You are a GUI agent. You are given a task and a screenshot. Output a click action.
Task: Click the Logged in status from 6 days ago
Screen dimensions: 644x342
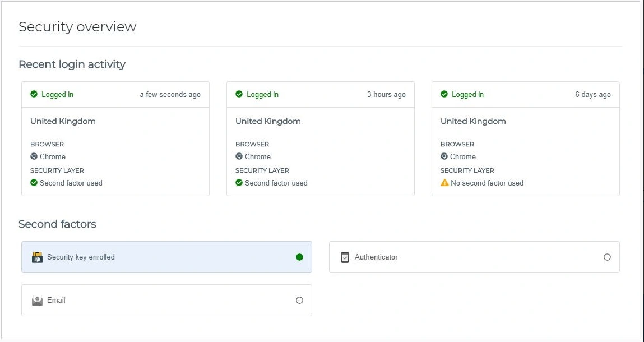467,94
